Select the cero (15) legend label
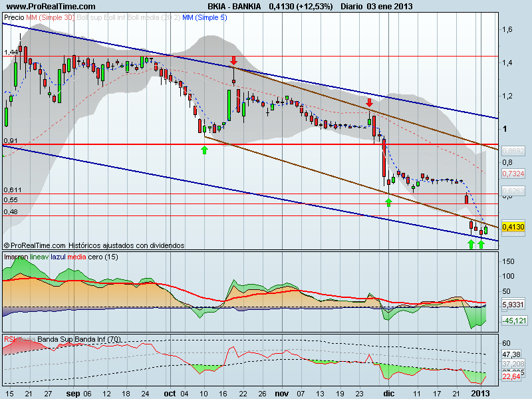Image resolution: width=532 pixels, height=399 pixels. click(103, 257)
